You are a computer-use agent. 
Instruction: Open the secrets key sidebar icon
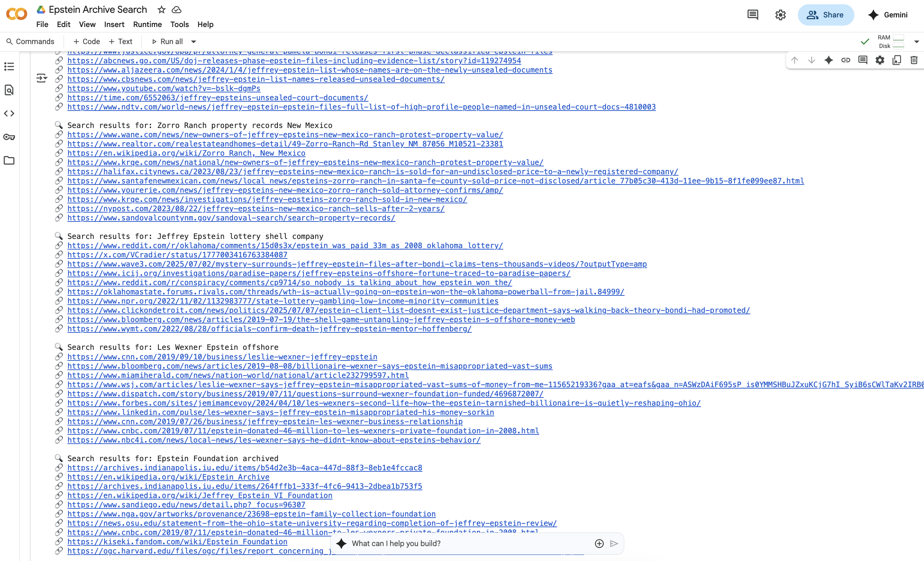click(x=9, y=137)
